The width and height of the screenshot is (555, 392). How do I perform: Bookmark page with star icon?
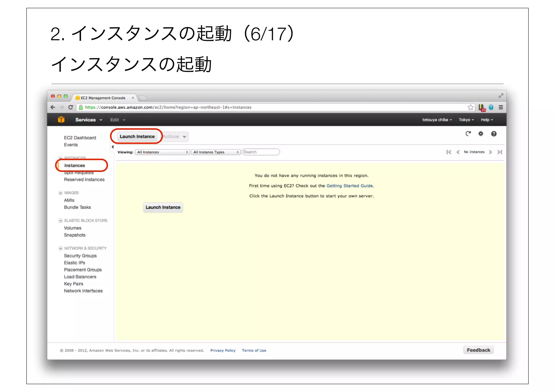click(470, 107)
